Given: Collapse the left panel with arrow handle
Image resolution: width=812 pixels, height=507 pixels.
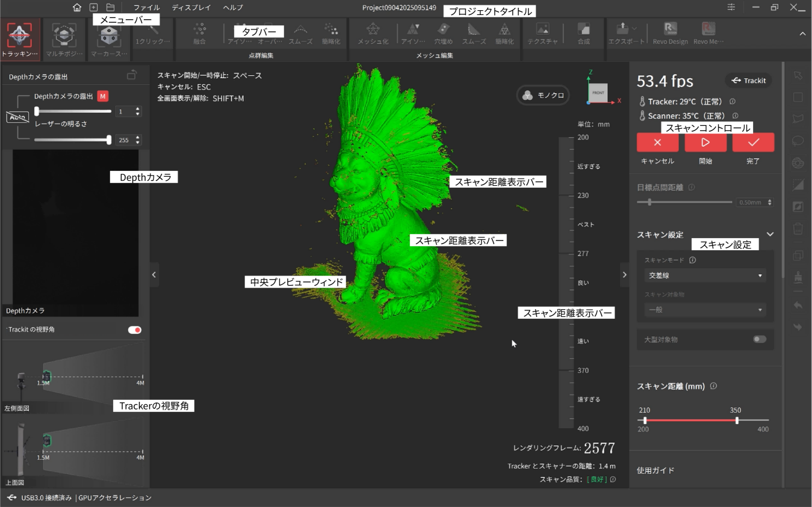Looking at the screenshot, I should tap(154, 275).
